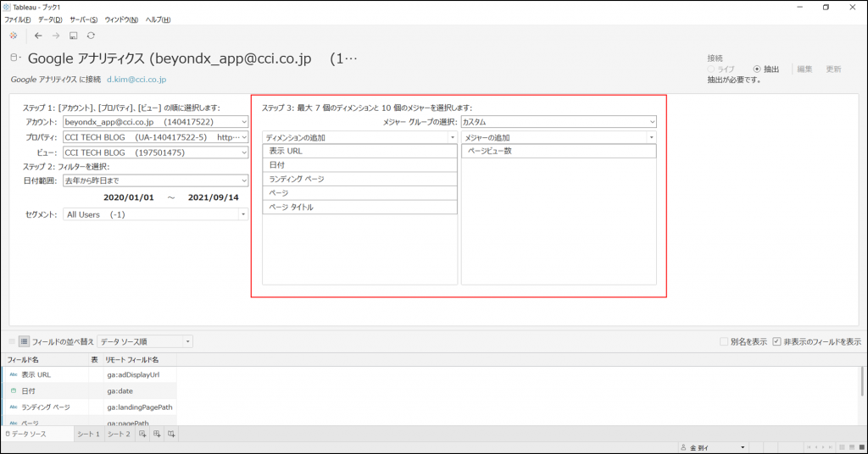Open the セグメント dropdown
Image resolution: width=868 pixels, height=454 pixels.
click(156, 214)
